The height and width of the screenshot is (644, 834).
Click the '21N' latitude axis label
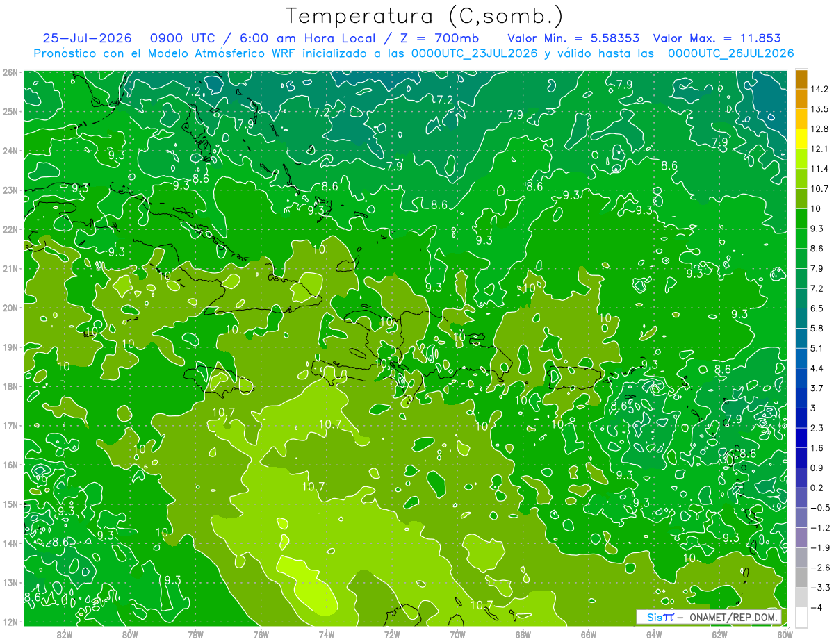point(10,268)
